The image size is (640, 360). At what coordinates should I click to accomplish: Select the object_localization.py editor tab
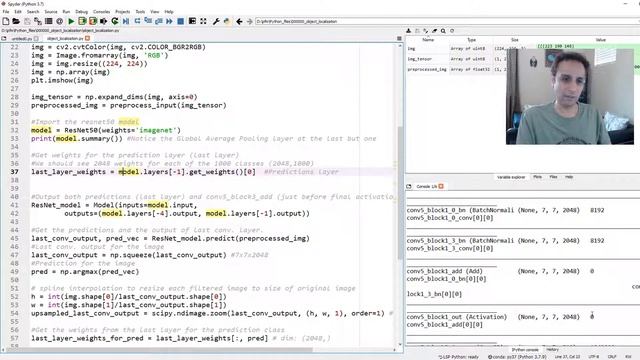click(65, 38)
